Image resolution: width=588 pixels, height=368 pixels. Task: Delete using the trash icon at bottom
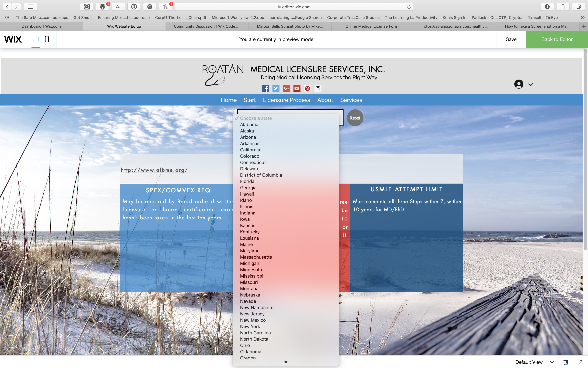point(566,362)
